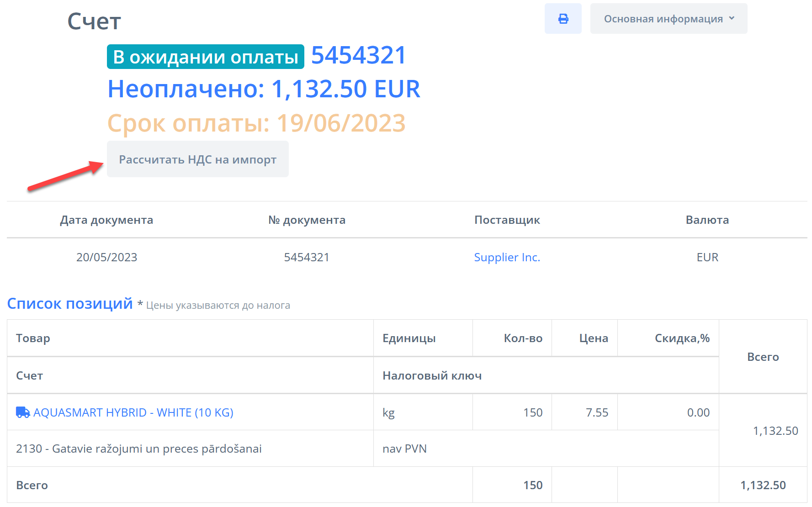Viewport: 812px width, 507px height.
Task: Click the № документа column header
Action: 307,220
